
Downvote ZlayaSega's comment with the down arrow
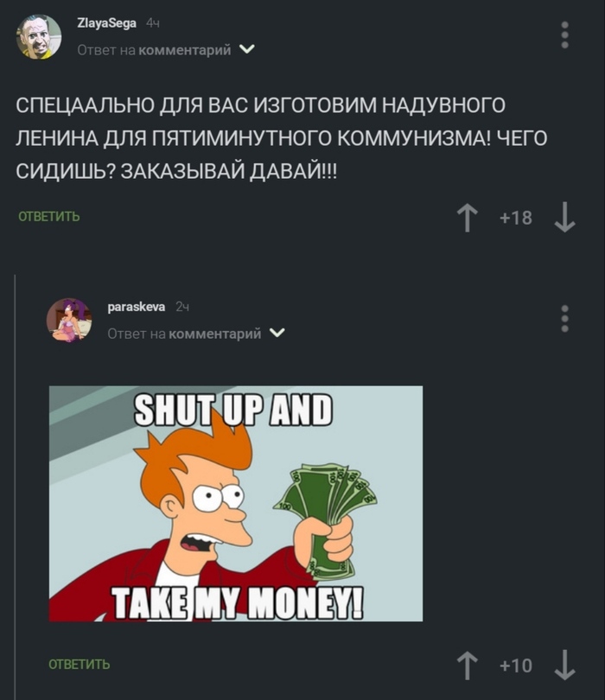pos(565,218)
